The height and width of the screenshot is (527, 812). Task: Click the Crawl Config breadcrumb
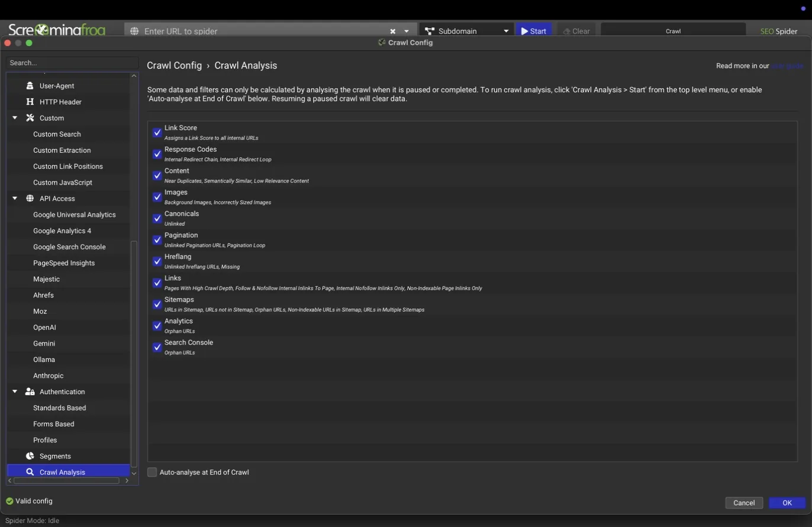coord(174,66)
